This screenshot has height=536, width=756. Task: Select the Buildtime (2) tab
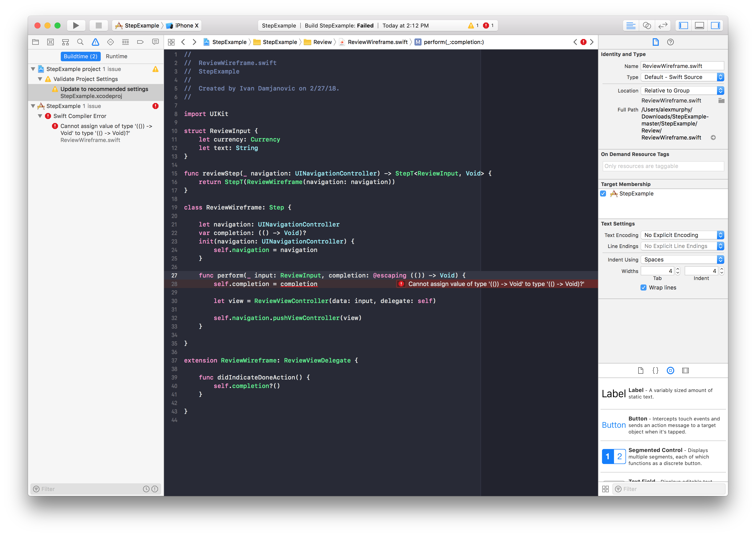80,56
